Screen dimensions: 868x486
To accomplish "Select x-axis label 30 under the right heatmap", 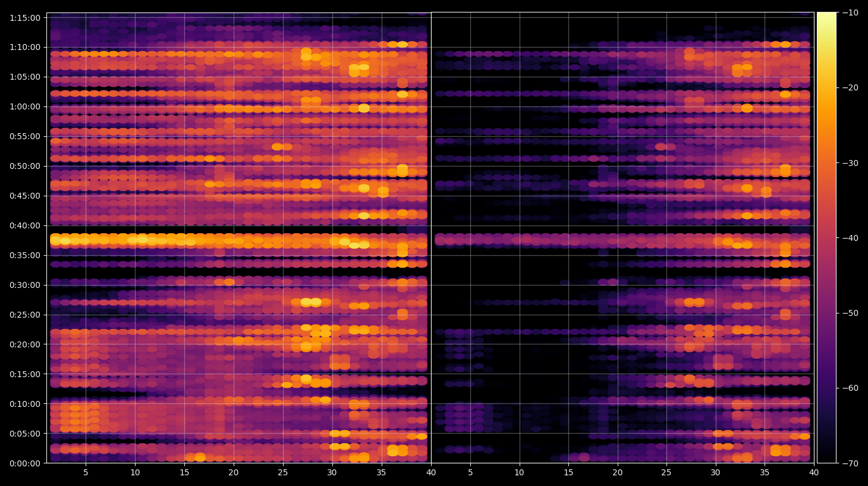I will (715, 473).
